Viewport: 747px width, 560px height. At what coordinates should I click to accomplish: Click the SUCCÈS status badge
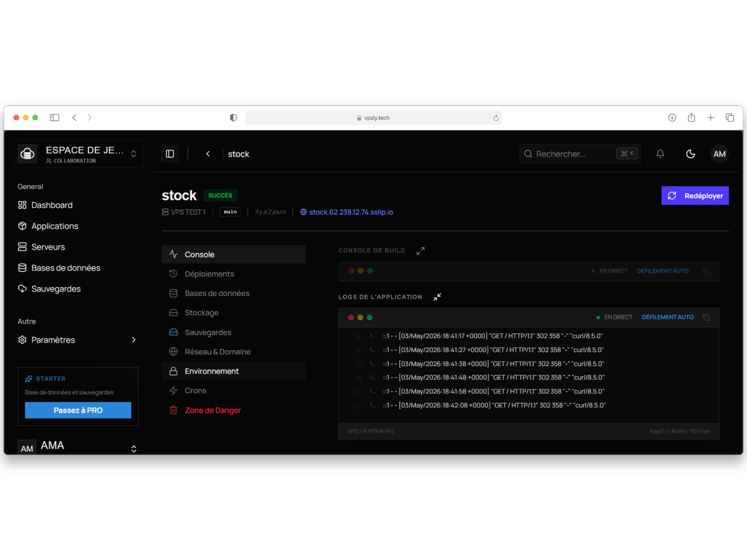220,195
